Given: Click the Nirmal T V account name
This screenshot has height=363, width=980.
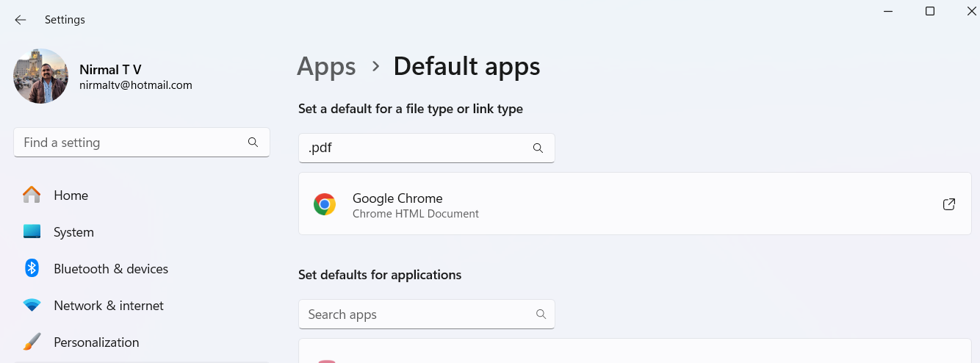Looking at the screenshot, I should coord(110,70).
